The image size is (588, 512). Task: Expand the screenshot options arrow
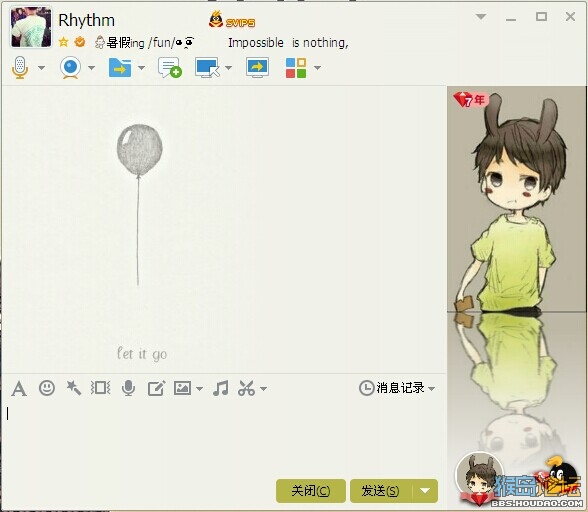tap(264, 389)
